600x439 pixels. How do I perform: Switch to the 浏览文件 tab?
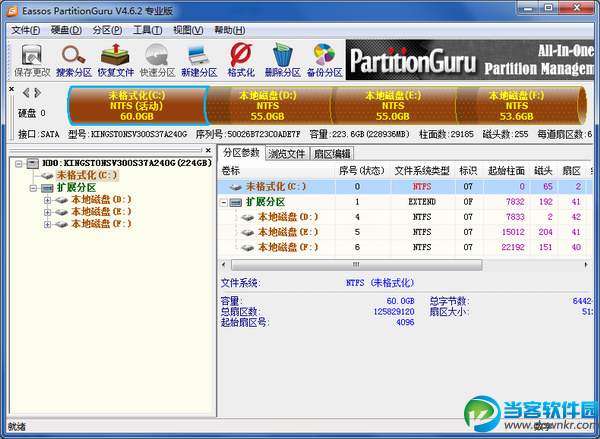[287, 154]
